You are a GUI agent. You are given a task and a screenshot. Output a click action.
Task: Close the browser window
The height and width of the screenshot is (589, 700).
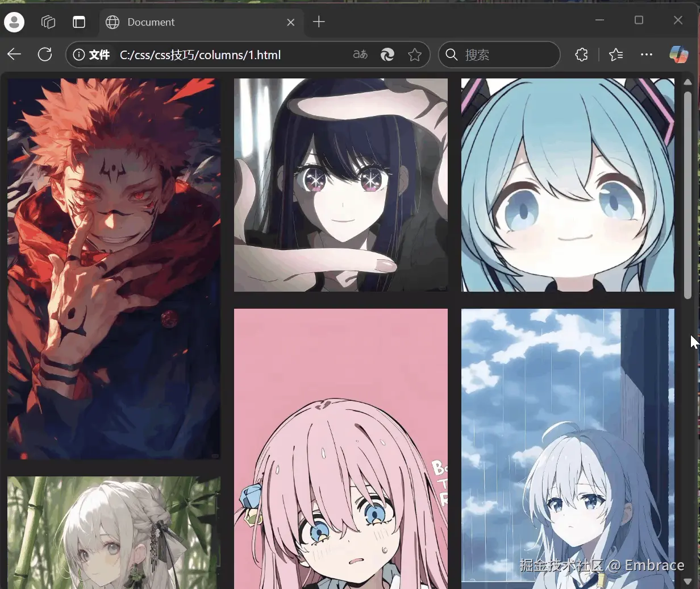tap(678, 20)
